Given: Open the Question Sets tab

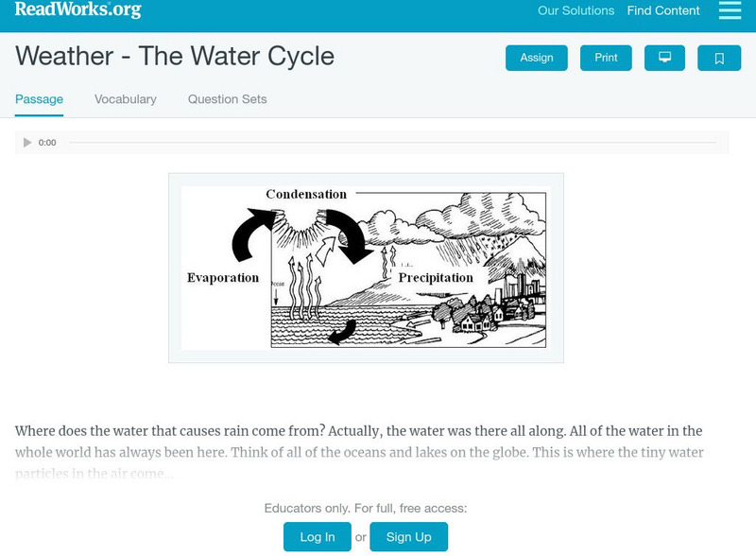Looking at the screenshot, I should pyautogui.click(x=227, y=99).
